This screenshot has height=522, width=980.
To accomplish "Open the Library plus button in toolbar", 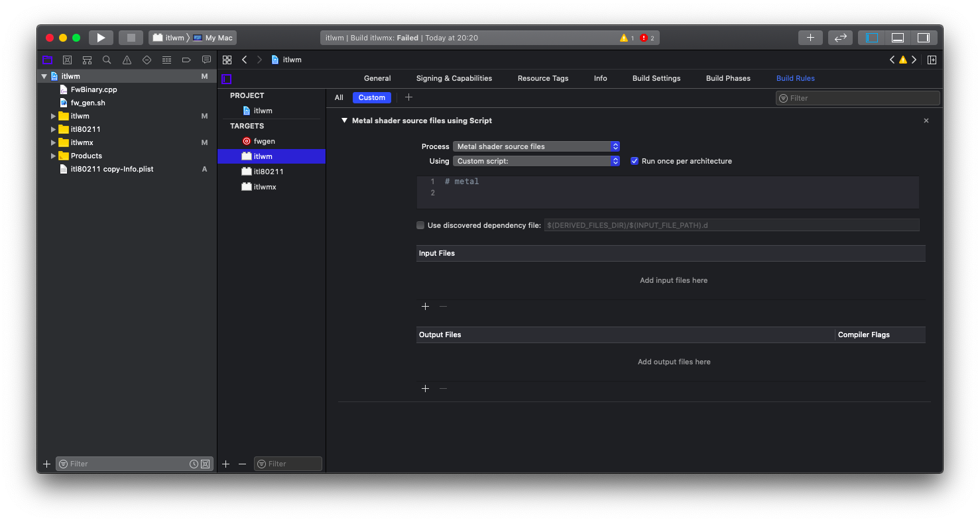I will click(810, 38).
